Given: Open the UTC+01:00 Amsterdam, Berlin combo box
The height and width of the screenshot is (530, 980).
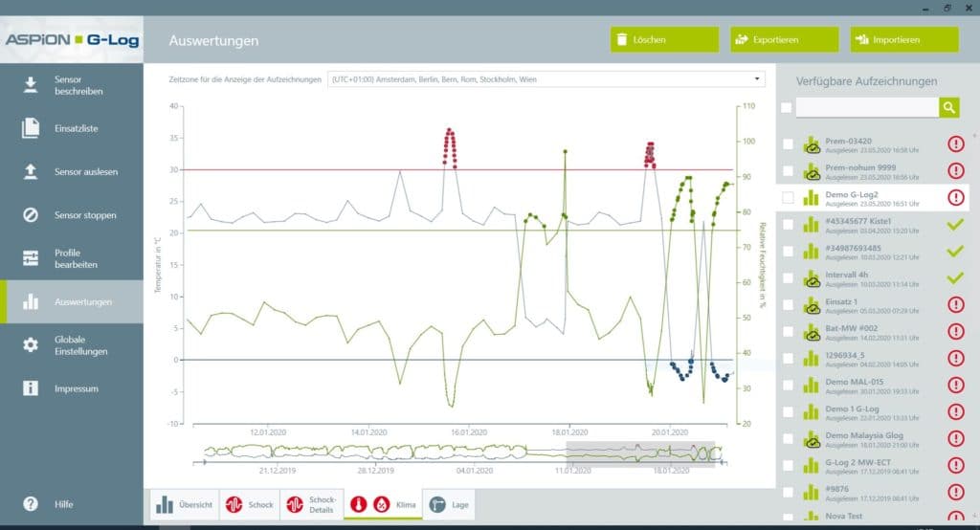Looking at the screenshot, I should click(x=546, y=79).
